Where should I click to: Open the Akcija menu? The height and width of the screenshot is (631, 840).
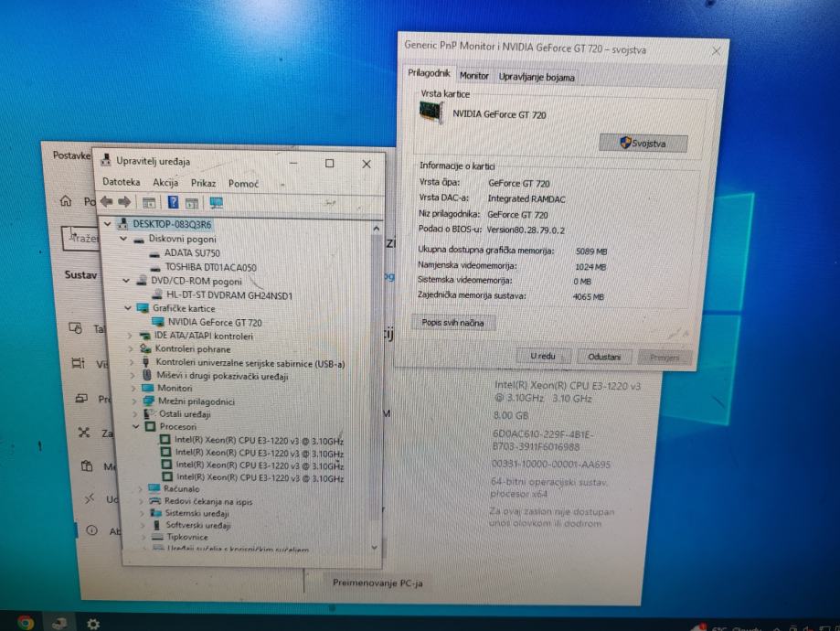(x=165, y=182)
